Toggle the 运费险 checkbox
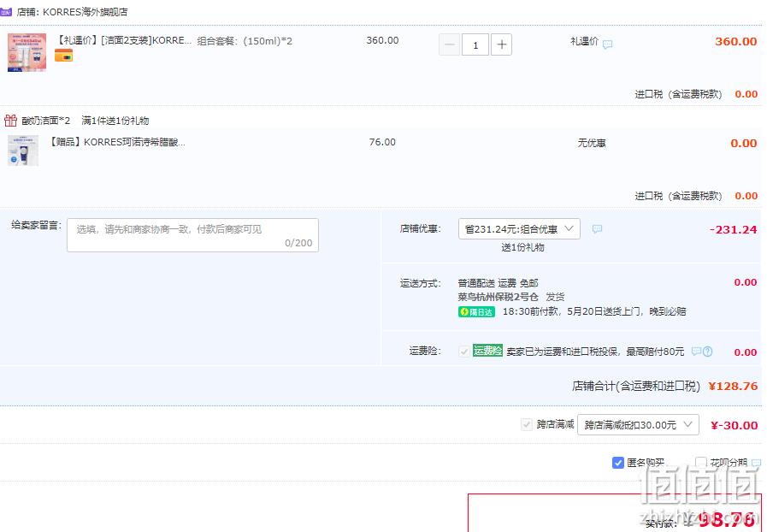The image size is (767, 532). coord(463,352)
